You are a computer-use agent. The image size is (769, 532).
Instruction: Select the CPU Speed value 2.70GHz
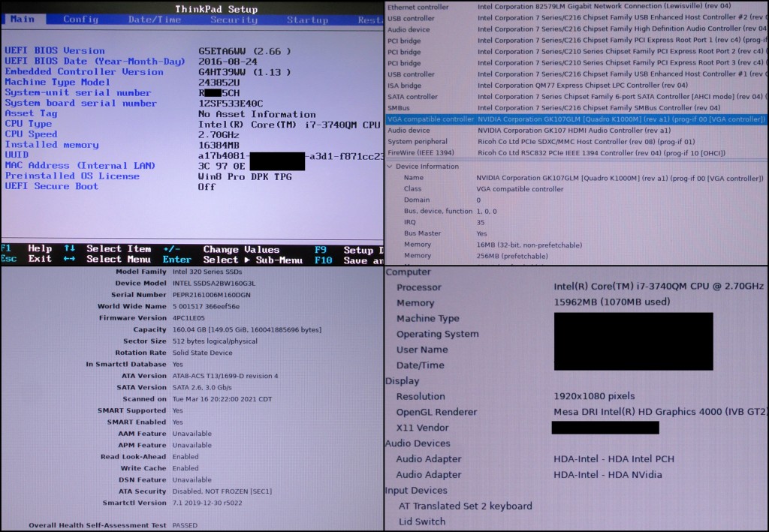click(x=219, y=134)
